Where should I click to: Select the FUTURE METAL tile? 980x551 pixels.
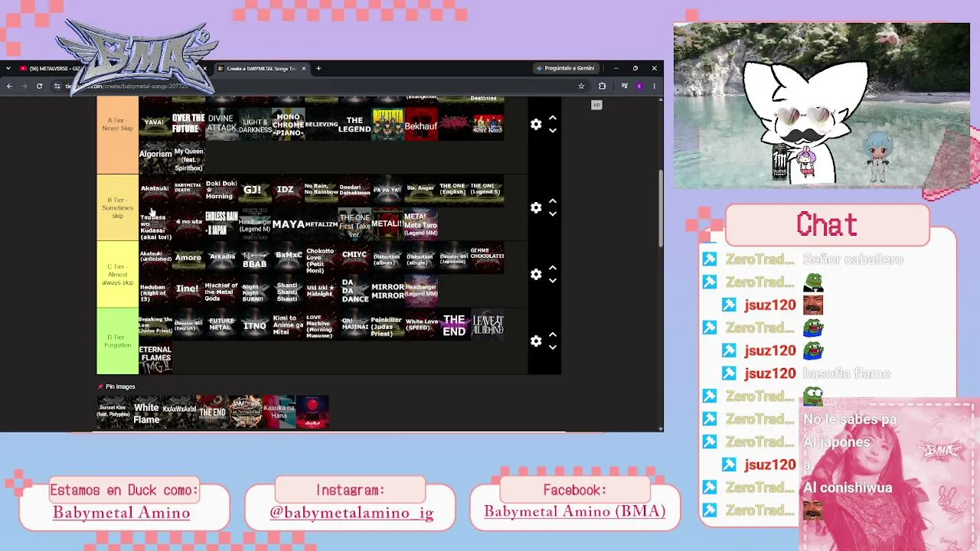point(221,324)
